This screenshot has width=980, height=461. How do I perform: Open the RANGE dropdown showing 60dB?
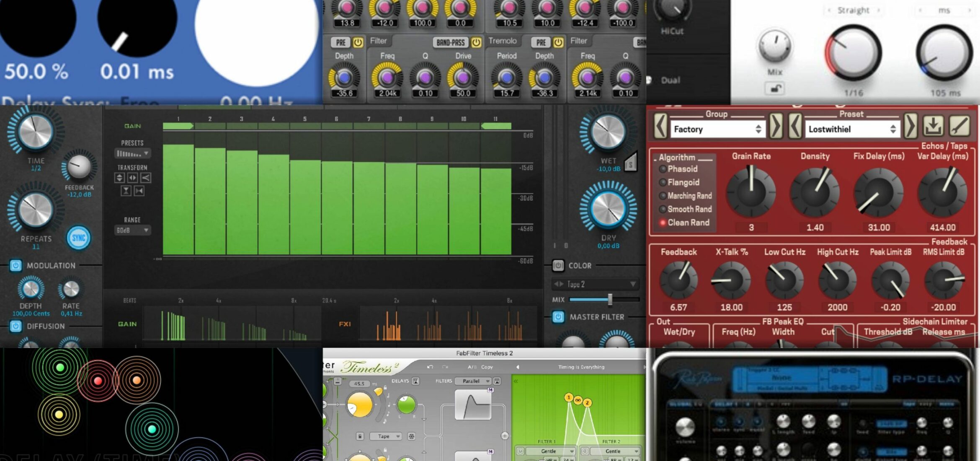133,230
